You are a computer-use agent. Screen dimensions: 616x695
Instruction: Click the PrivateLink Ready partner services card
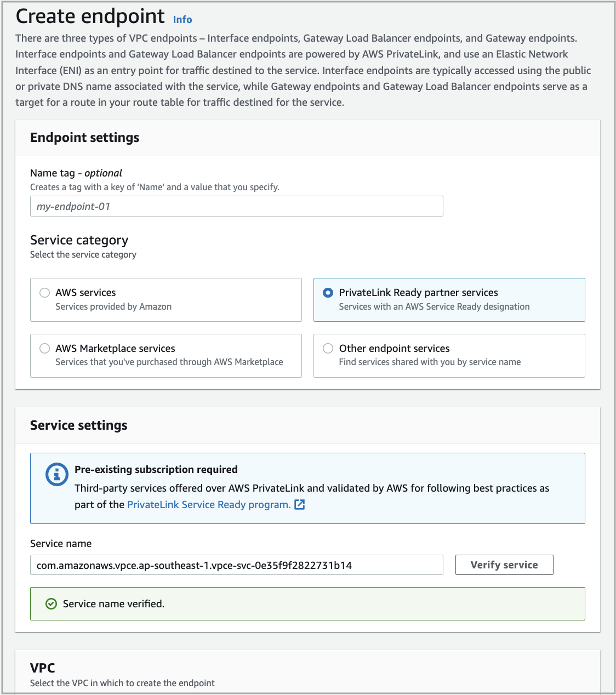point(449,300)
